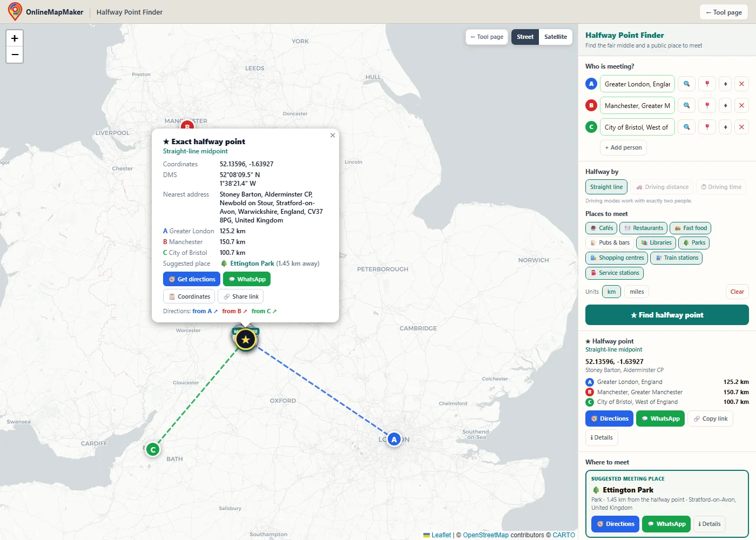Screen dimensions: 756x540
Task: Click the star halfway marker on map
Action: pos(246,339)
